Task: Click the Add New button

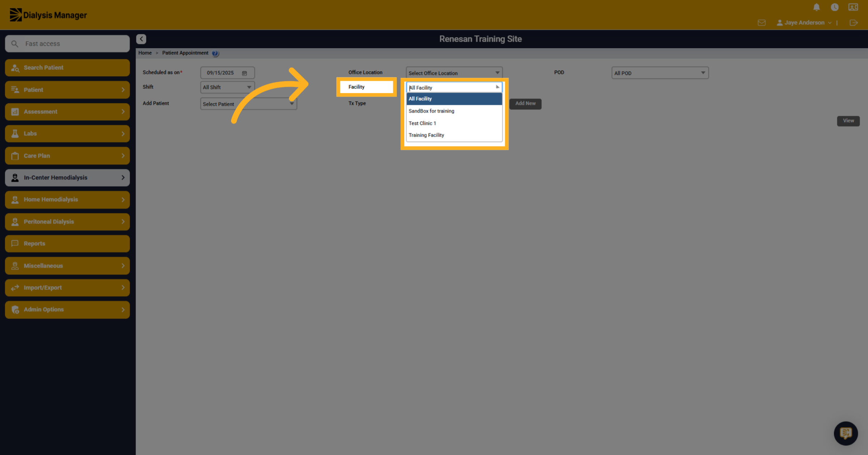Action: [525, 104]
